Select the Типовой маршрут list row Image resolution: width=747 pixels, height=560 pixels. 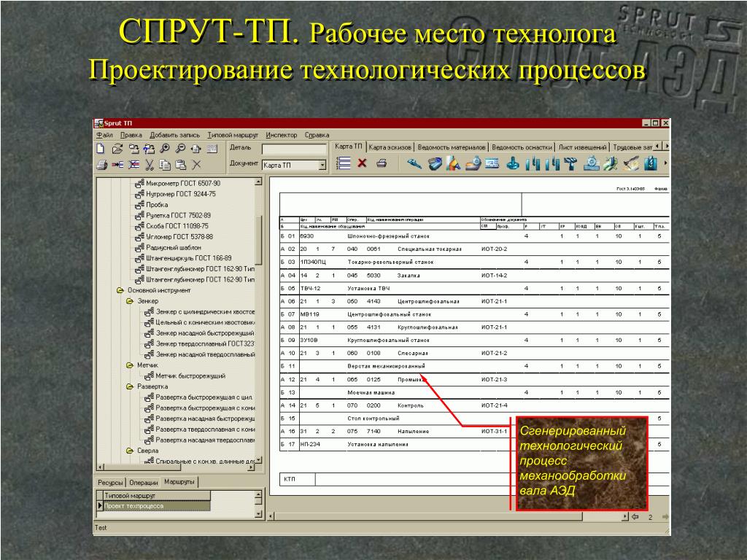pos(157,496)
